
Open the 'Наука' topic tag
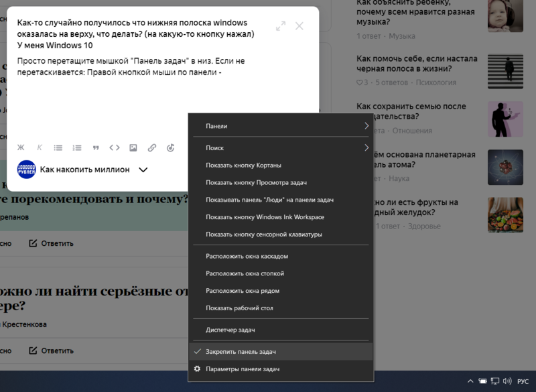click(399, 178)
